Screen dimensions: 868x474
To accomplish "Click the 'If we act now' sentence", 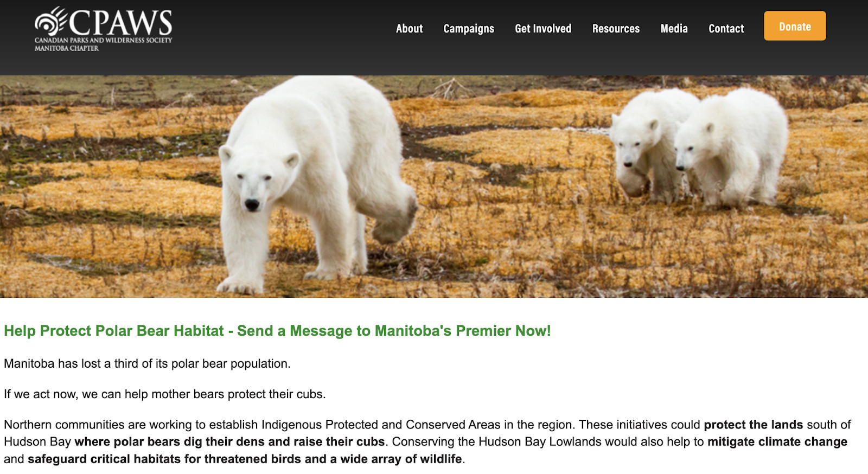I will [x=165, y=394].
